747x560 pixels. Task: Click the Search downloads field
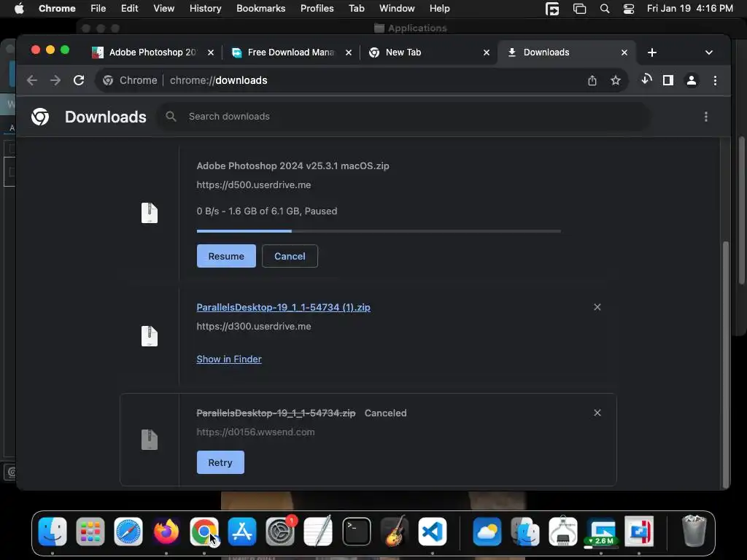pos(403,117)
